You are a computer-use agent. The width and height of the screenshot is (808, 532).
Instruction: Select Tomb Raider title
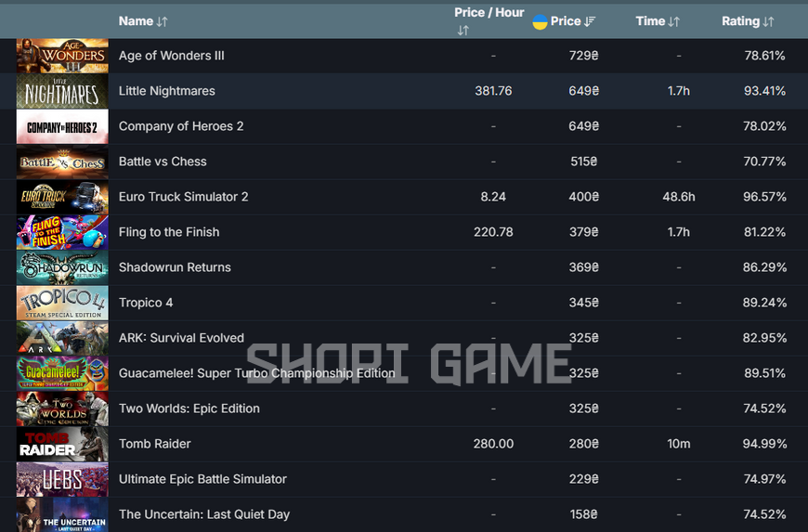tap(154, 444)
